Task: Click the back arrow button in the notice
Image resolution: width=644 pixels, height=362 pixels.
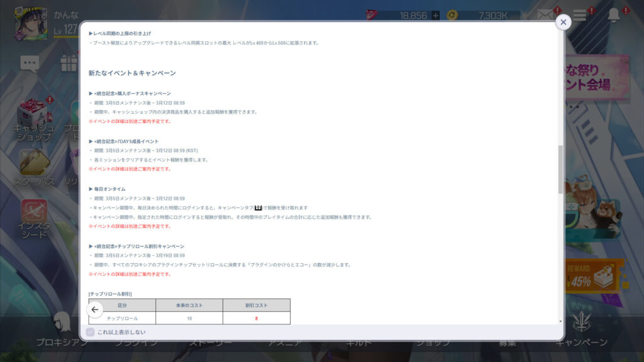Action: tap(95, 309)
